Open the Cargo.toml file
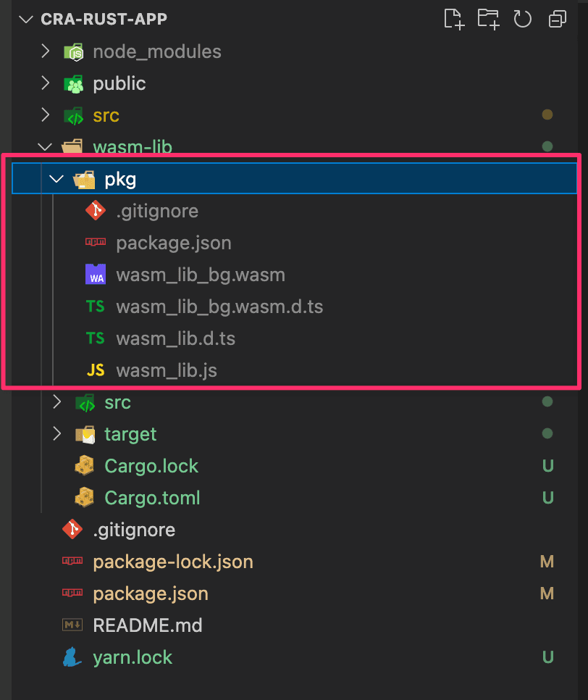This screenshot has height=700, width=588. [152, 498]
